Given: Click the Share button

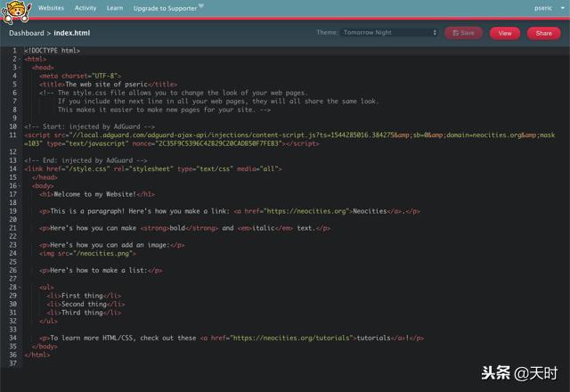Looking at the screenshot, I should pos(544,34).
